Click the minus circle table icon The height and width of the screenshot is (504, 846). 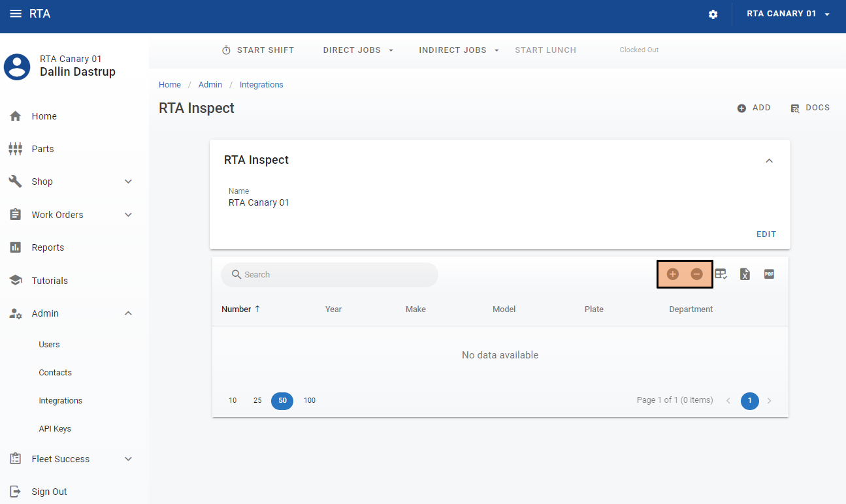pos(697,274)
